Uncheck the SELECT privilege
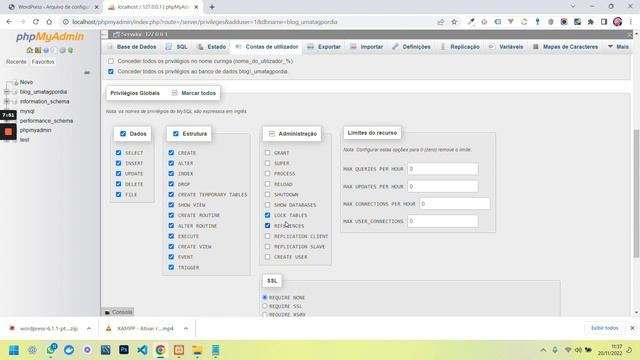The height and width of the screenshot is (360, 640). point(118,153)
